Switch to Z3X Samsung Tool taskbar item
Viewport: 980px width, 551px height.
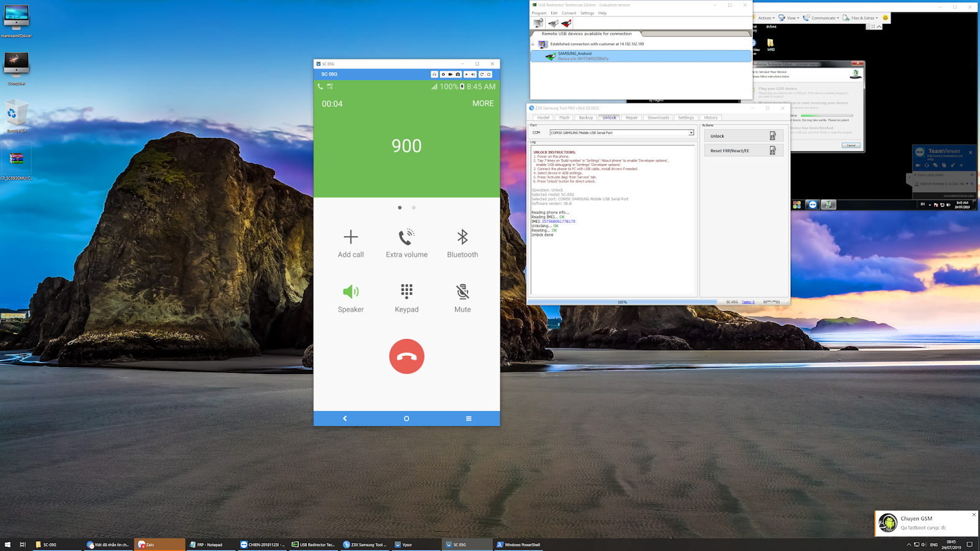[364, 544]
